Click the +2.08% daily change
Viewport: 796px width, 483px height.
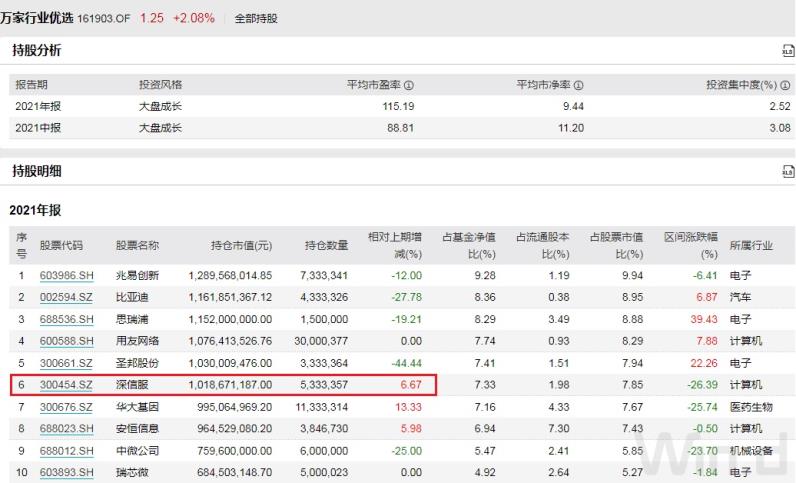tap(194, 18)
